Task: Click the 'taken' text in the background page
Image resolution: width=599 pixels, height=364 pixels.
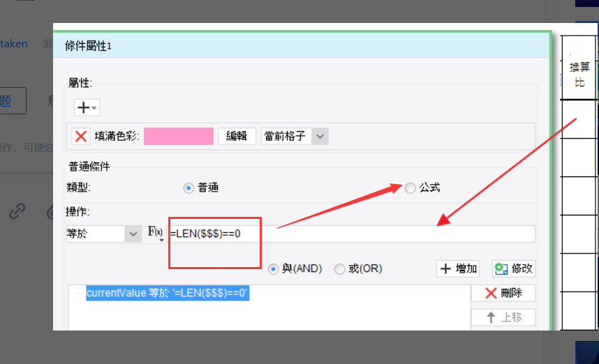Action: coord(14,44)
